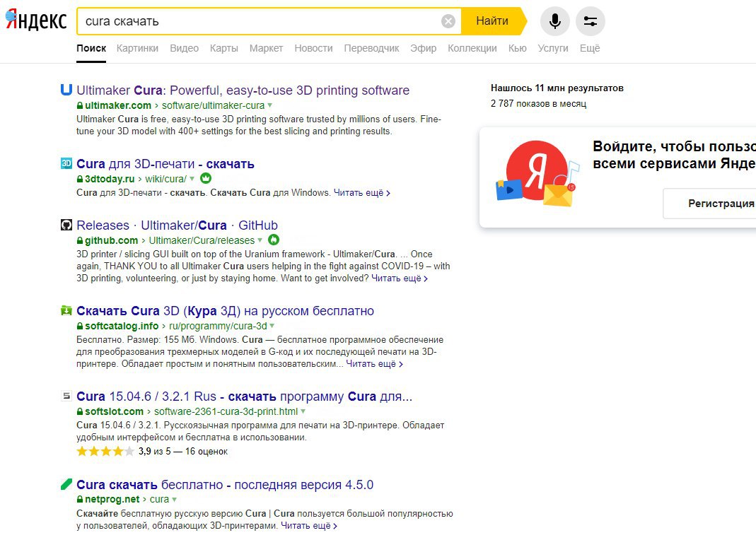Click the 3dtoday favicon icon

coord(66,163)
